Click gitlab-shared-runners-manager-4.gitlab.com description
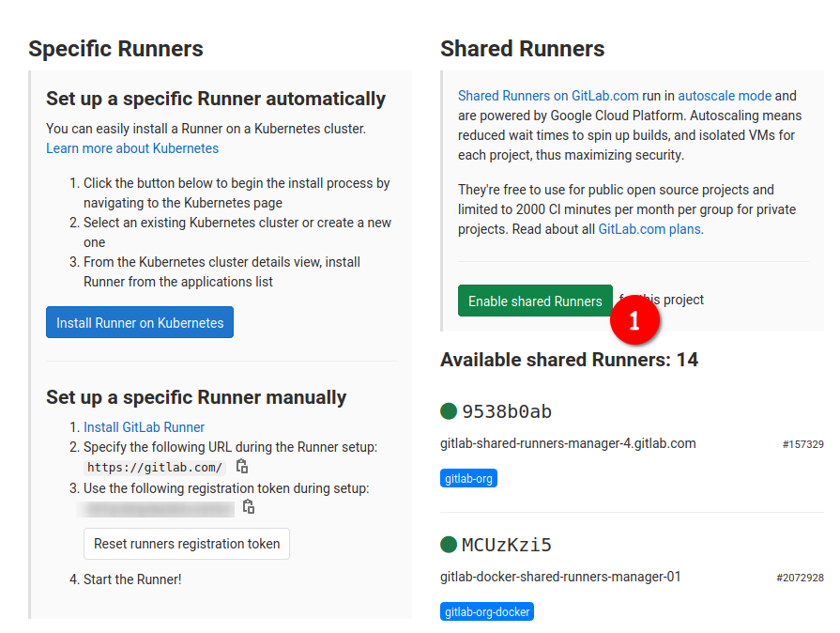Image resolution: width=840 pixels, height=633 pixels. (568, 444)
